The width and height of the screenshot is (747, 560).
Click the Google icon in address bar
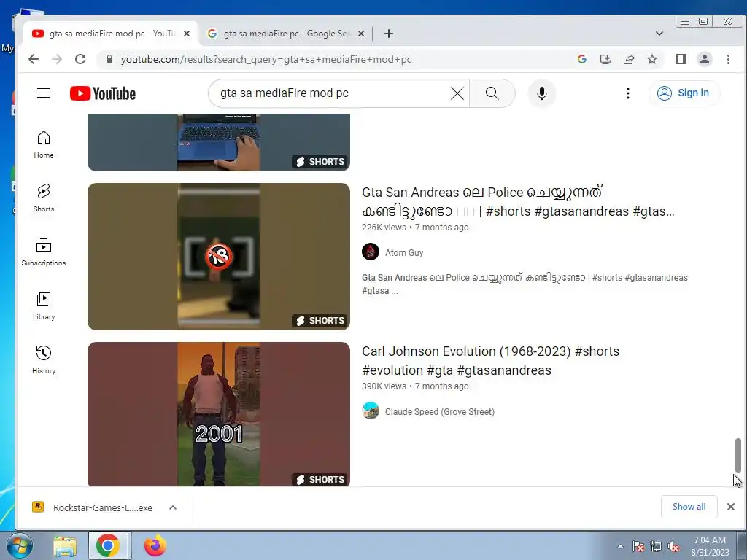pyautogui.click(x=581, y=59)
